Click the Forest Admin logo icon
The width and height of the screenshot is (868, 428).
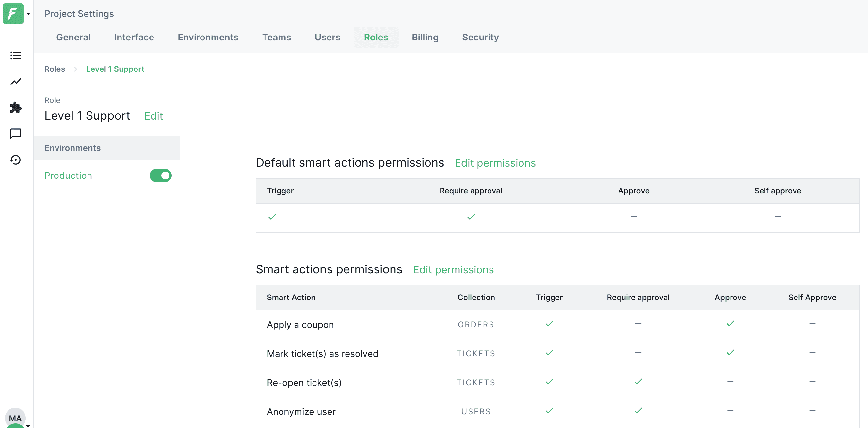tap(13, 13)
